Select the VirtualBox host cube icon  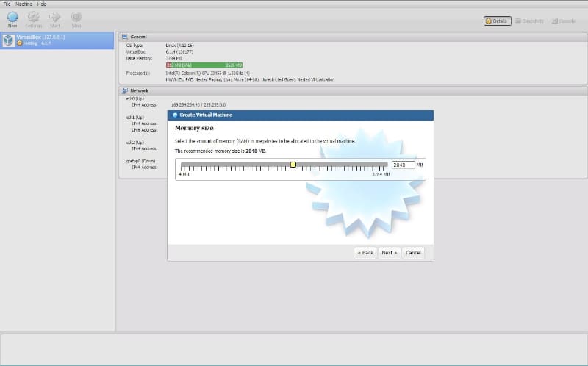8,40
